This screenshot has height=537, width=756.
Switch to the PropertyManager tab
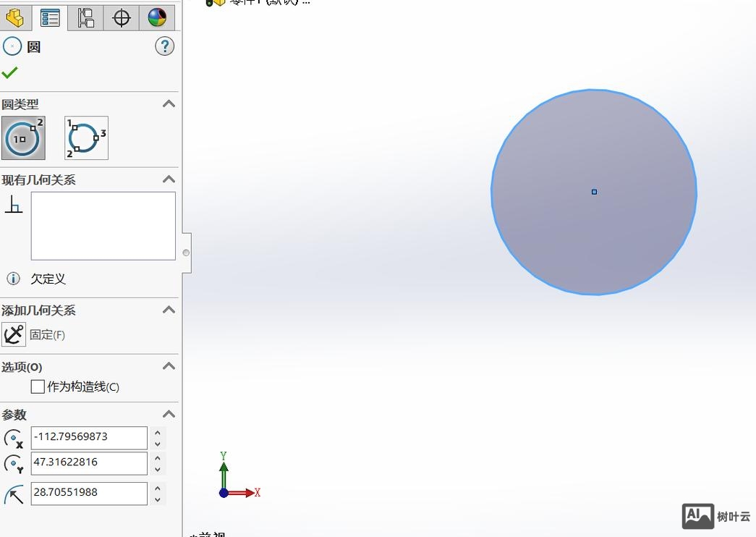(50, 17)
